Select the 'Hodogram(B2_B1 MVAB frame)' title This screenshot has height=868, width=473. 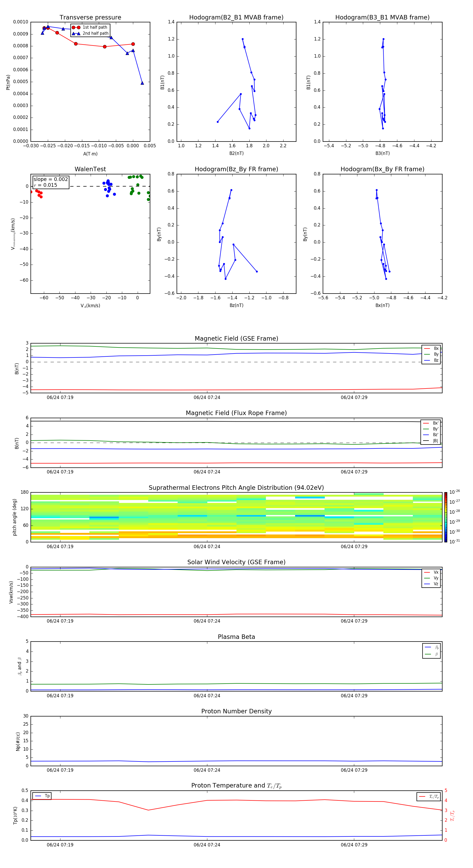click(236, 17)
